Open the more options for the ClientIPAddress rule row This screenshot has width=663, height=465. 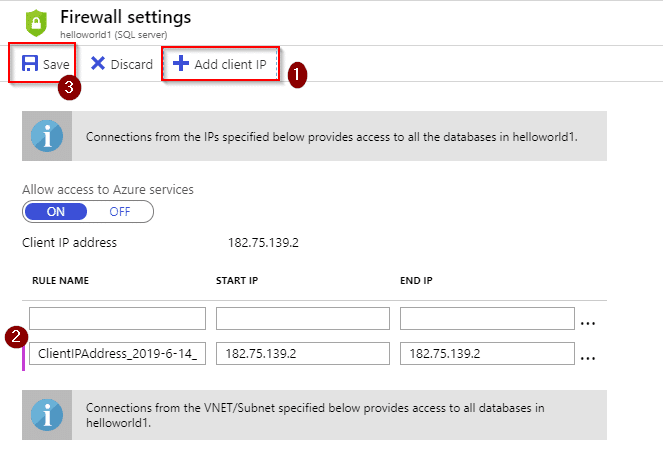click(x=588, y=358)
